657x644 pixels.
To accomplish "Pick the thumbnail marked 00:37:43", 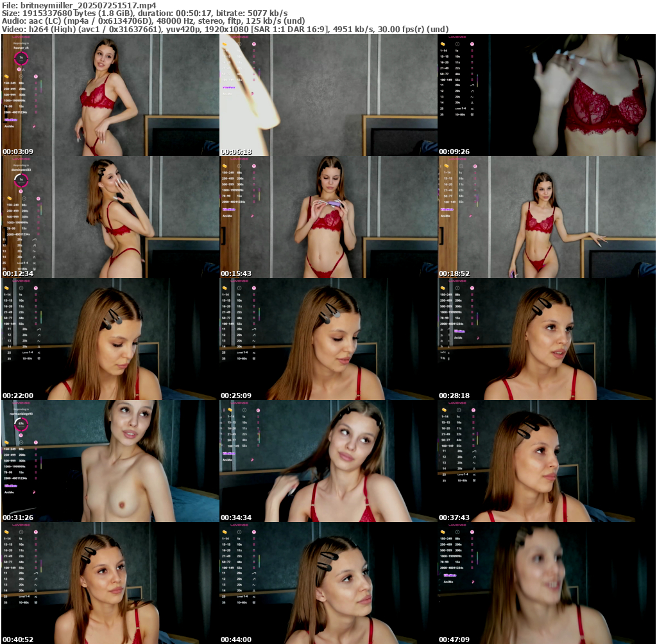I will [547, 461].
